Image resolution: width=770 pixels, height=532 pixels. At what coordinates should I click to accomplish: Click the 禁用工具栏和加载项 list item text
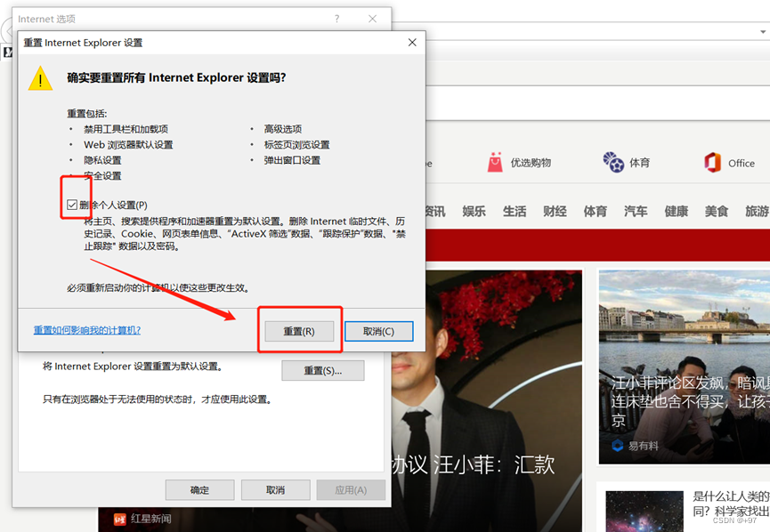[126, 129]
